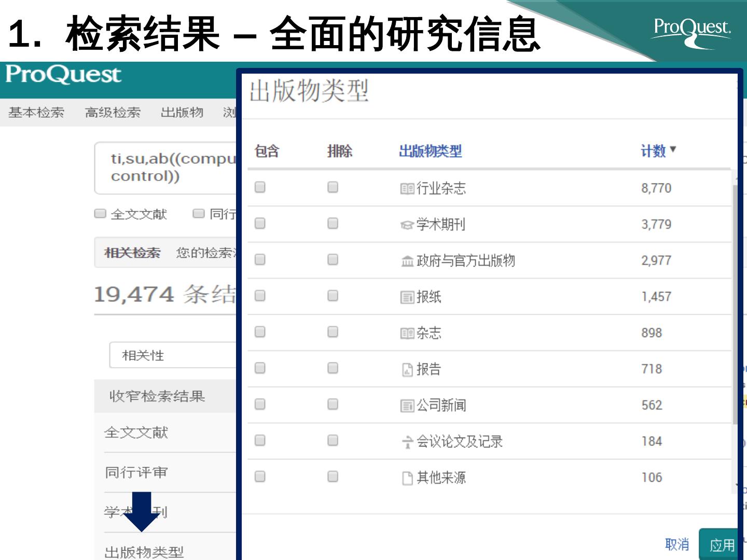Click the 报纸 newspaper icon
The image size is (747, 560).
click(x=407, y=298)
